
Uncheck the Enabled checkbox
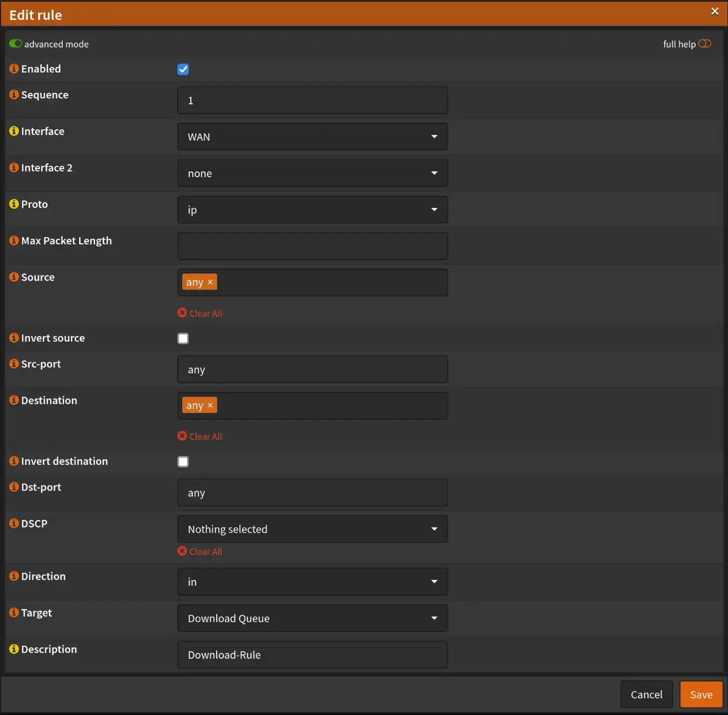(183, 69)
